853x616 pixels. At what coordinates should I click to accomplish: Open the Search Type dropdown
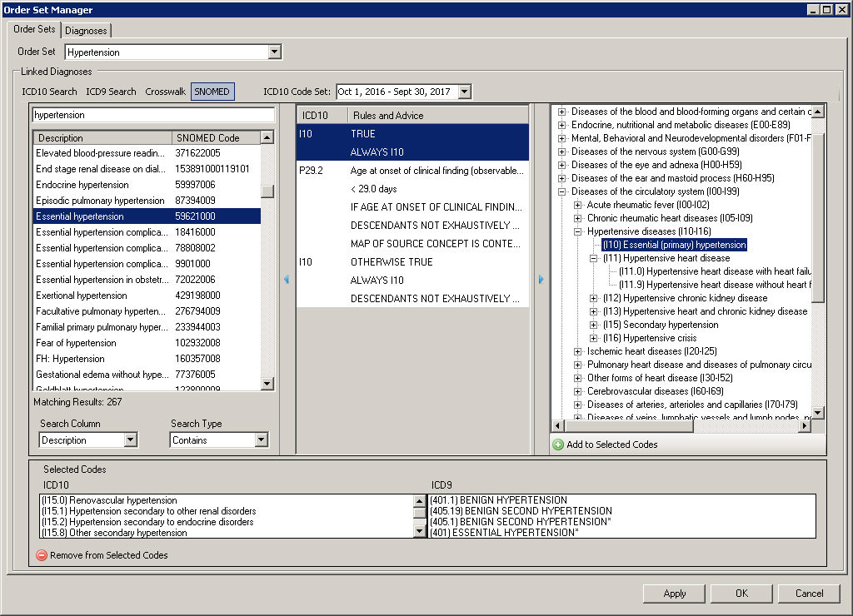tap(261, 440)
